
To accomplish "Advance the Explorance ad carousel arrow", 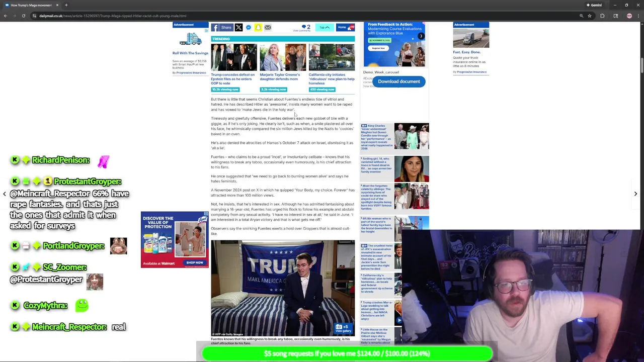I will pyautogui.click(x=421, y=36).
